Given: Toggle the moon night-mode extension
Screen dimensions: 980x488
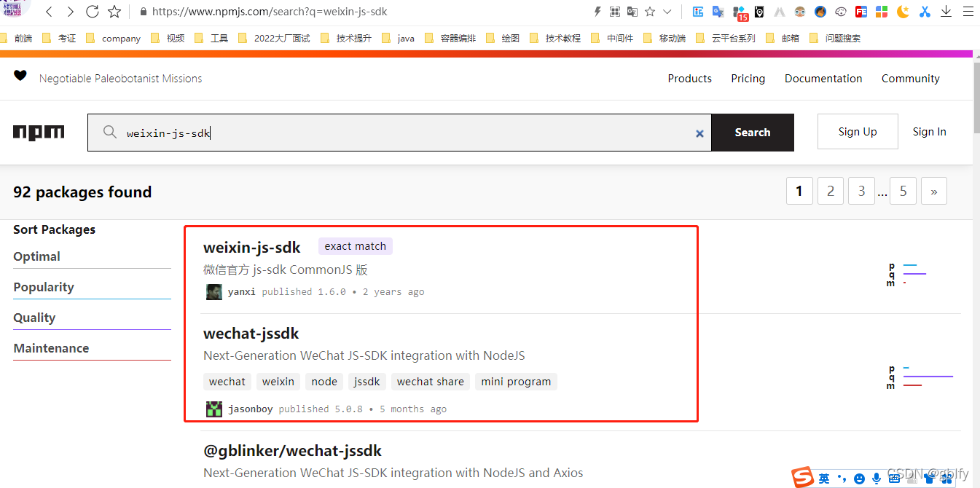Looking at the screenshot, I should (903, 12).
